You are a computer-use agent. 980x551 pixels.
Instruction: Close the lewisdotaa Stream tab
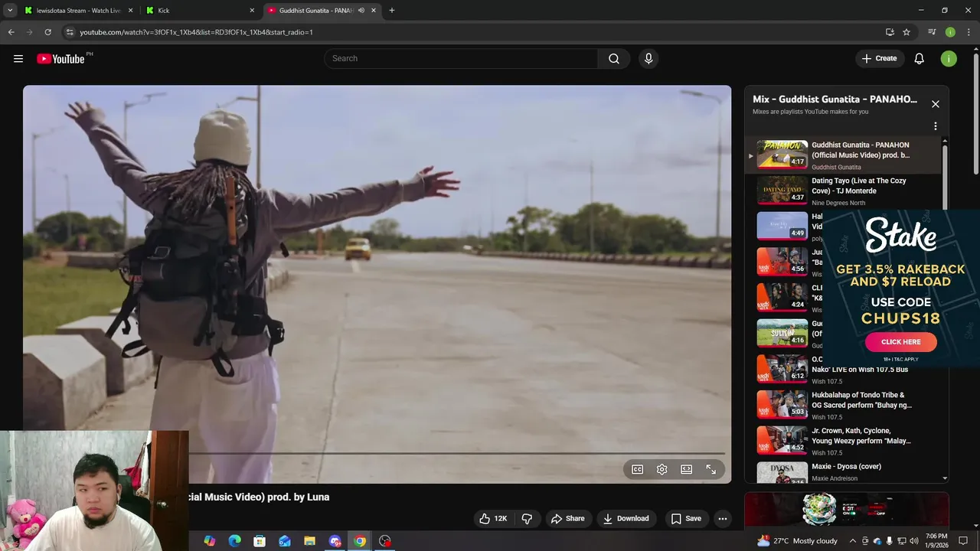(131, 11)
